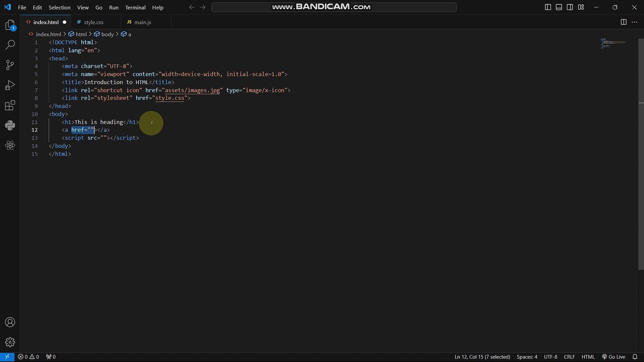The width and height of the screenshot is (644, 362).
Task: Open Customize Layout icon
Action: pyautogui.click(x=581, y=7)
